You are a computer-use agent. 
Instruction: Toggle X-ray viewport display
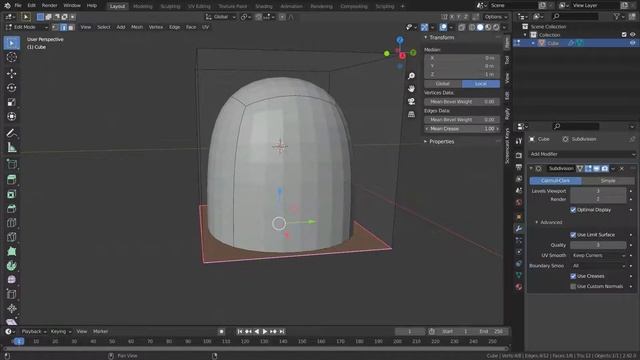tap(462, 27)
